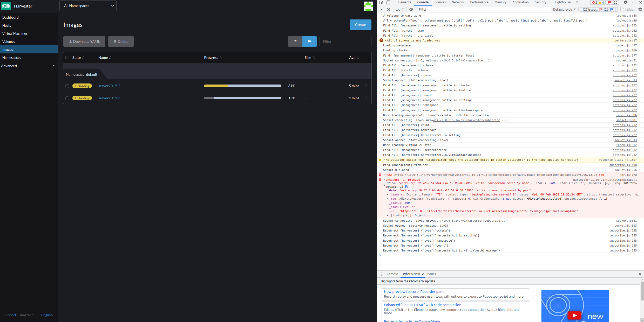
Task: Open the Issues drawer tab
Action: pos(431,274)
